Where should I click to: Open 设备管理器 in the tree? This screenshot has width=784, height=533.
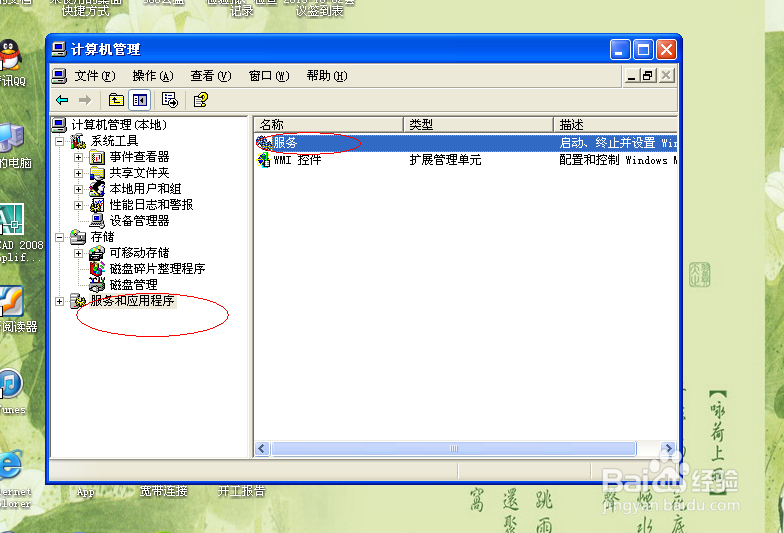(x=139, y=221)
